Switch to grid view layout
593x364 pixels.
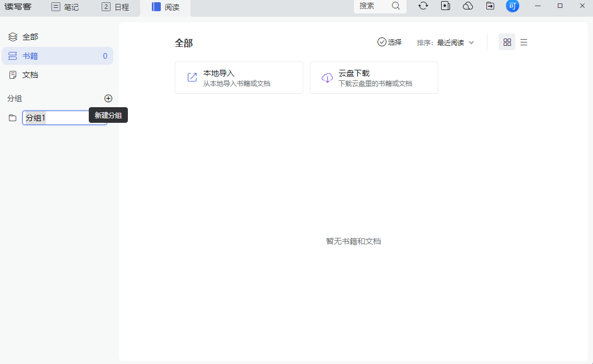click(507, 42)
